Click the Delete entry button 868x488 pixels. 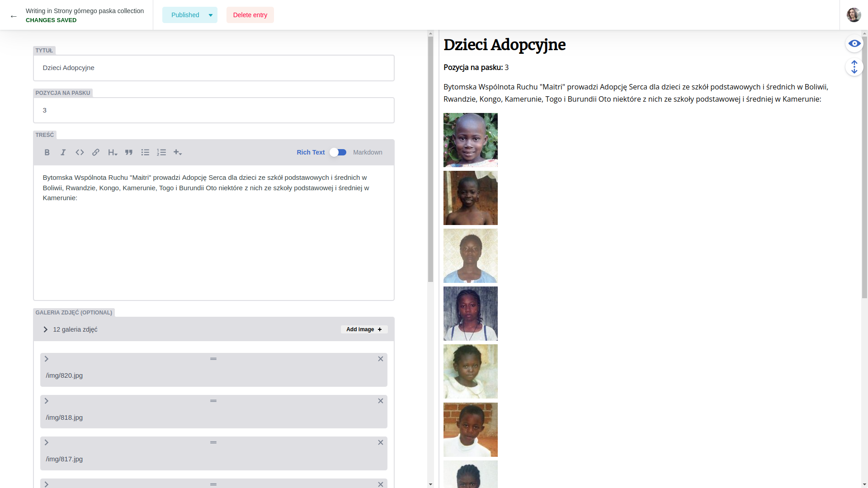(250, 15)
